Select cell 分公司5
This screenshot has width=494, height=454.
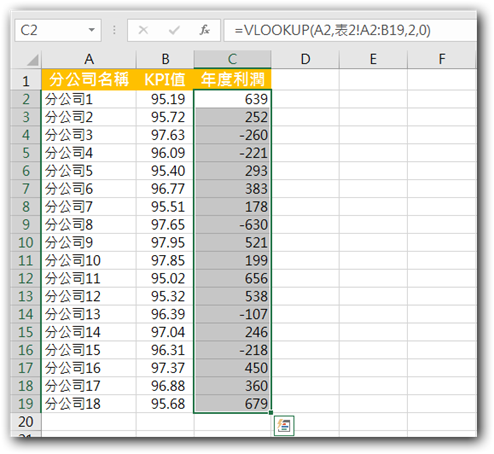89,171
